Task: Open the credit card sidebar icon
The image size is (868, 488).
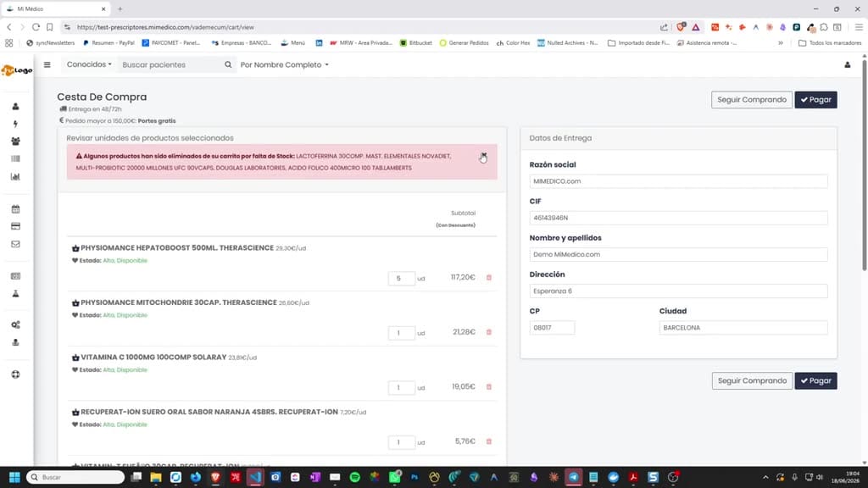Action: (x=15, y=226)
